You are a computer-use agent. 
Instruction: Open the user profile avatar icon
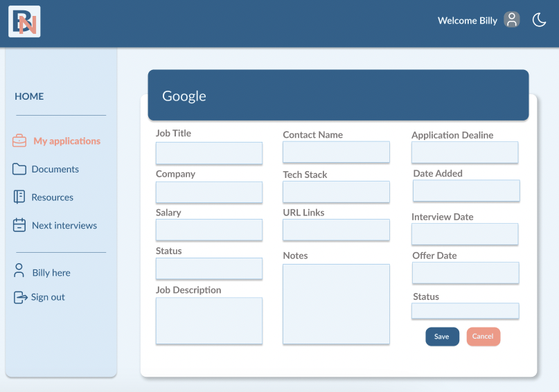coord(512,19)
